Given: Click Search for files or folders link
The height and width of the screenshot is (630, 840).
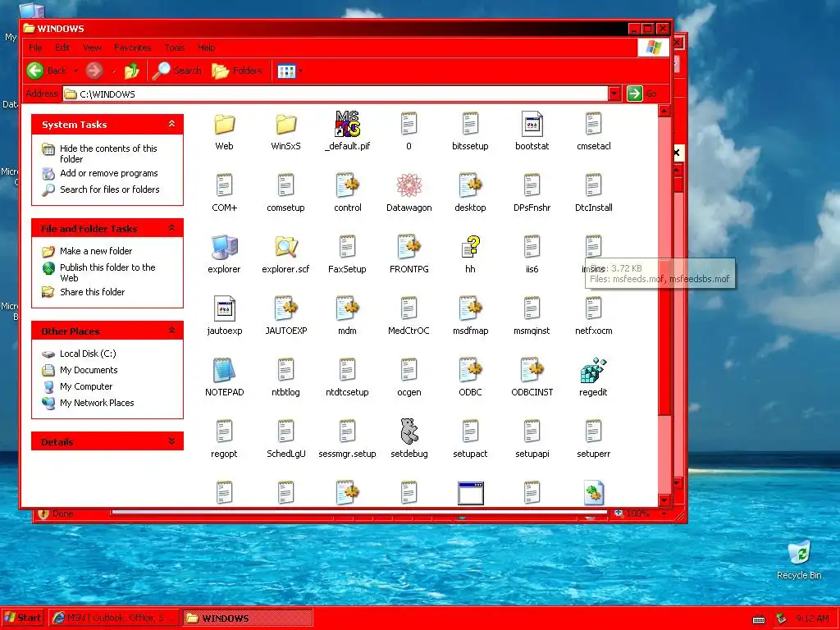Looking at the screenshot, I should click(x=110, y=189).
